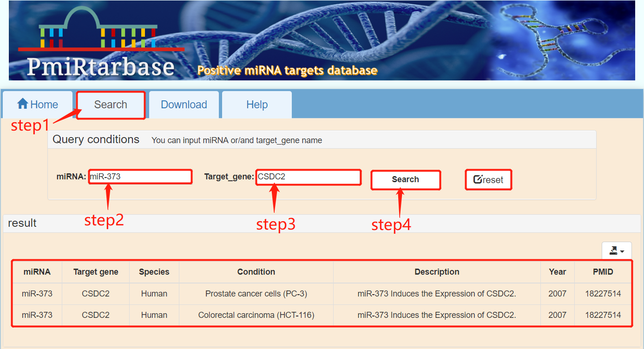Click the Year column header
This screenshot has width=644, height=349.
558,272
